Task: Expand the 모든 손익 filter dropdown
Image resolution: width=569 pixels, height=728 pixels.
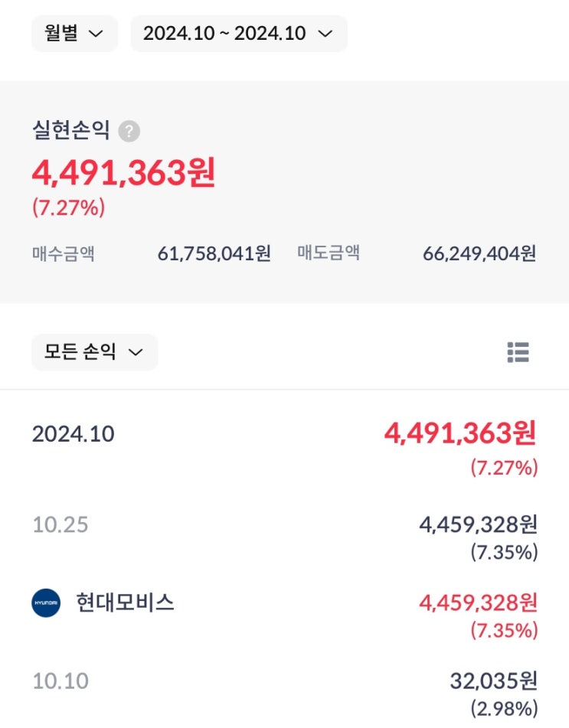Action: tap(94, 352)
